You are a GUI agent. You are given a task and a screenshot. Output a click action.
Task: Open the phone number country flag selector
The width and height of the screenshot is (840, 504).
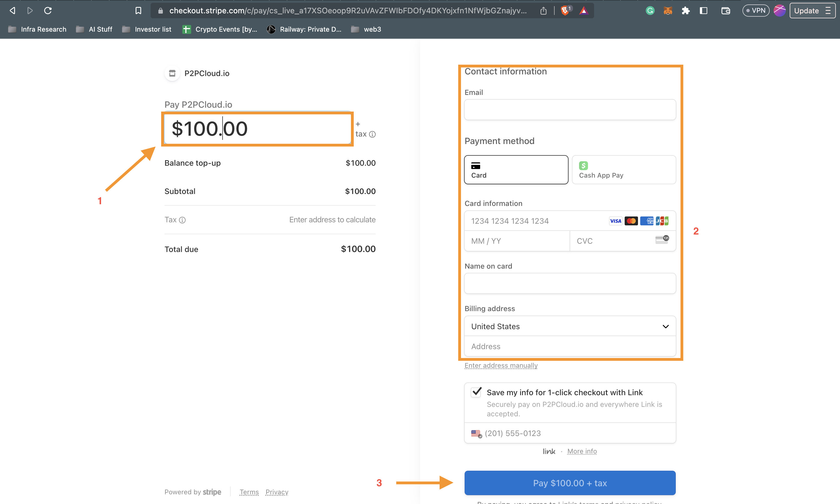click(x=476, y=433)
